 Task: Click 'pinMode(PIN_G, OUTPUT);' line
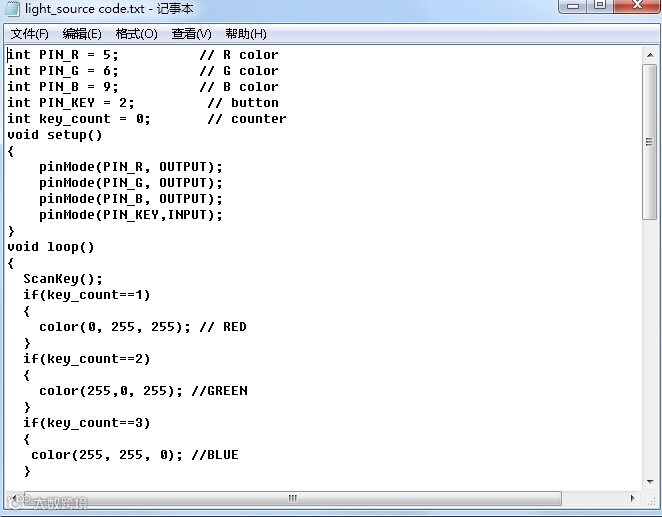click(131, 183)
